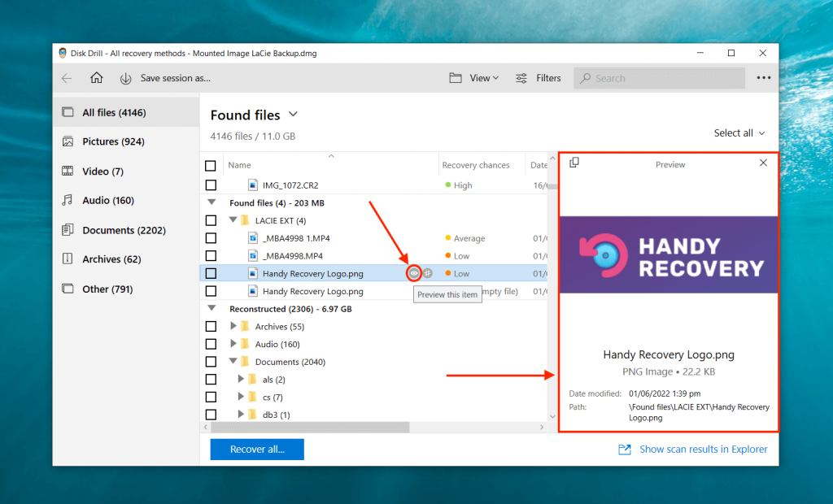Click the Home icon in toolbar
833x504 pixels.
(x=96, y=77)
